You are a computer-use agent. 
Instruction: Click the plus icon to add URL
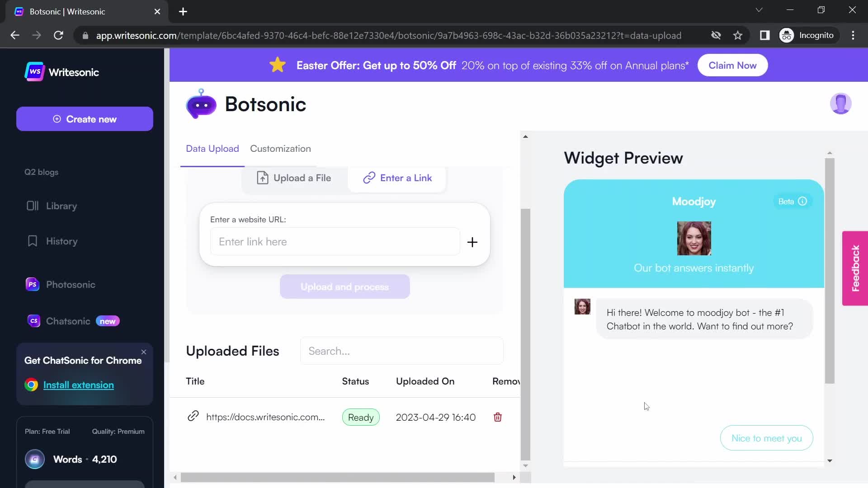point(472,242)
